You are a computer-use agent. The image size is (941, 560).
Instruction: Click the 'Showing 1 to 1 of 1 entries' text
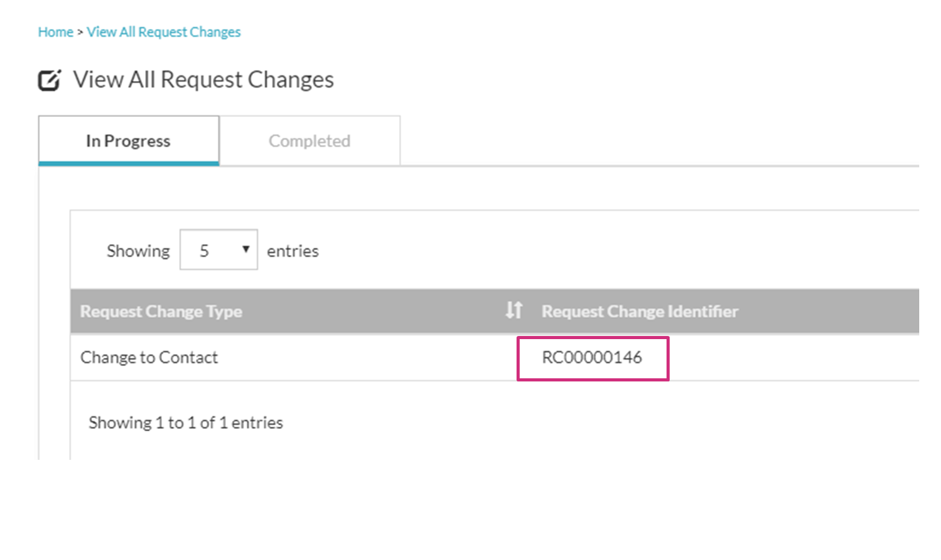(185, 422)
